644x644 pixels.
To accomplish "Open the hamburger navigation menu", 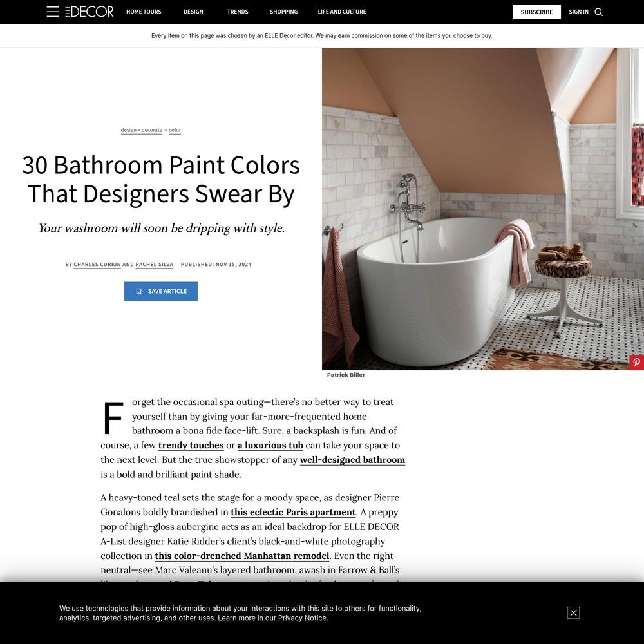I will tap(53, 12).
